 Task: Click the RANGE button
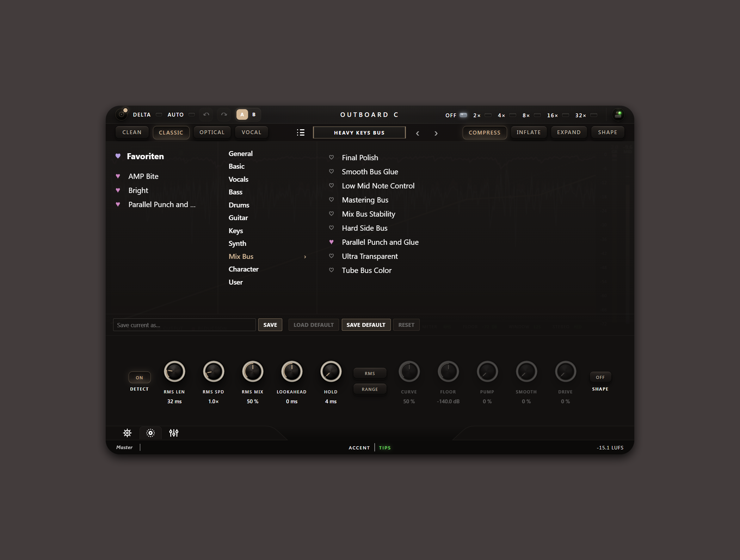point(370,389)
